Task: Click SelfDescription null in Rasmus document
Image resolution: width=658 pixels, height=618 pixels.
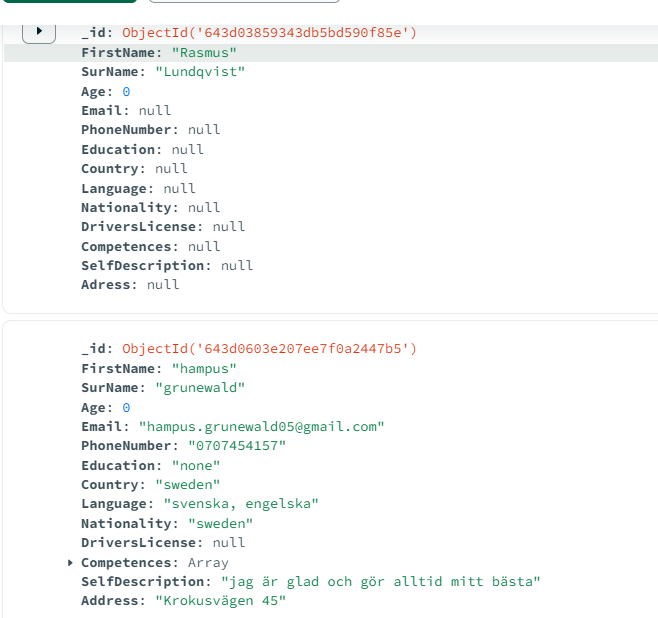Action: (237, 266)
